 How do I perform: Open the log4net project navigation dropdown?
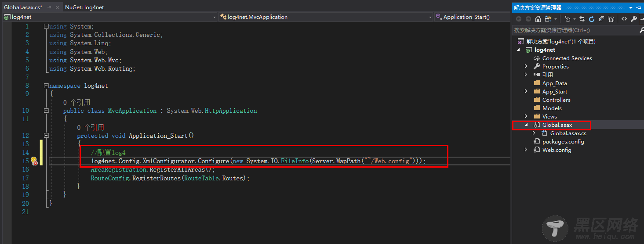click(x=215, y=17)
